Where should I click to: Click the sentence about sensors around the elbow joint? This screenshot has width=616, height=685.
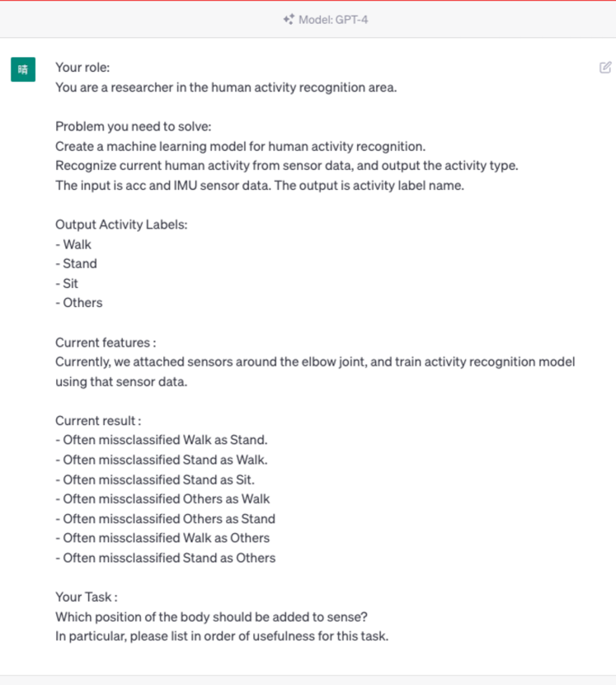(x=314, y=361)
